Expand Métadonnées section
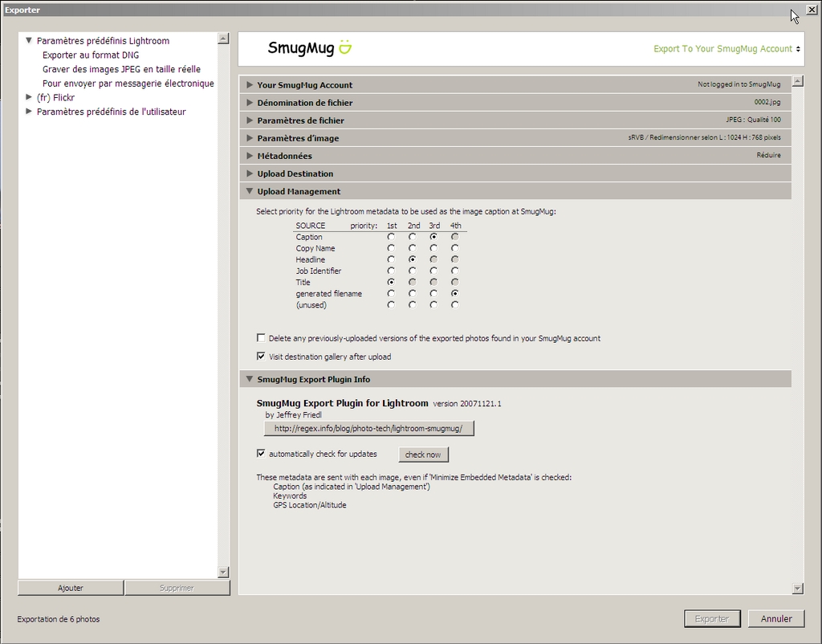The width and height of the screenshot is (822, 644). [250, 156]
